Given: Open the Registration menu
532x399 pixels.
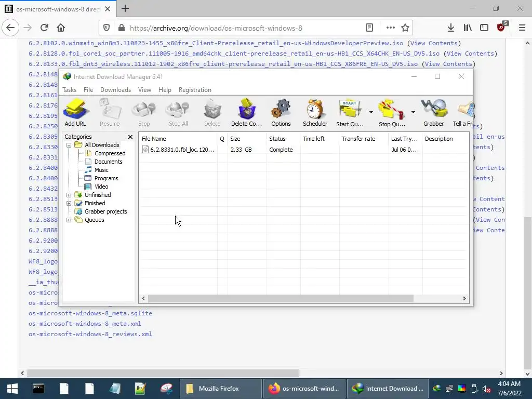Looking at the screenshot, I should [x=195, y=90].
